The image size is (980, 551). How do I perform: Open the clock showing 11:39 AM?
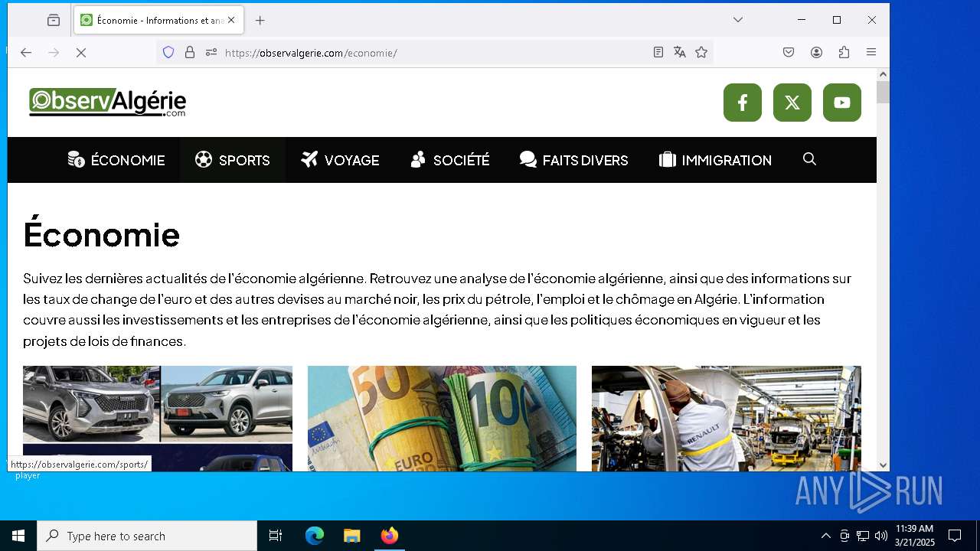click(x=915, y=536)
